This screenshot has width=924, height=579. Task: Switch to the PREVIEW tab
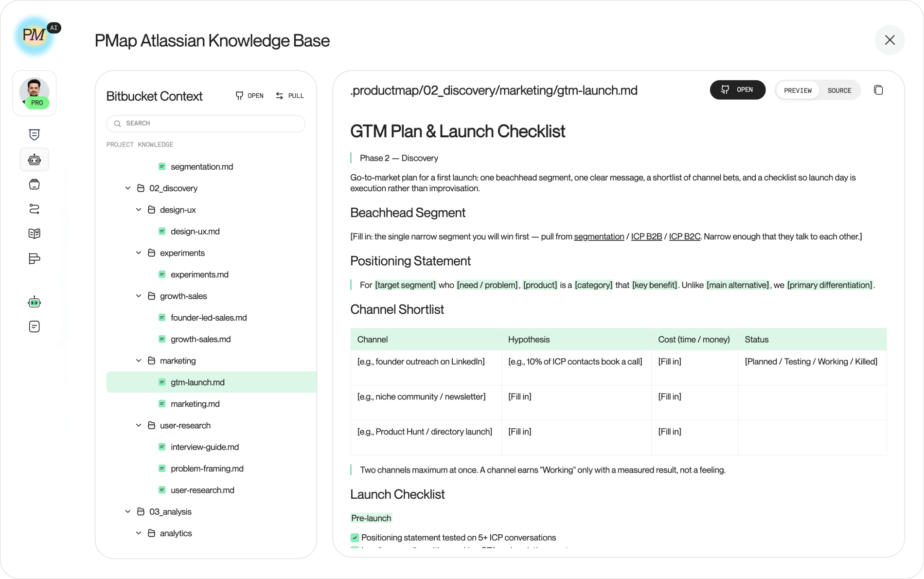[798, 90]
